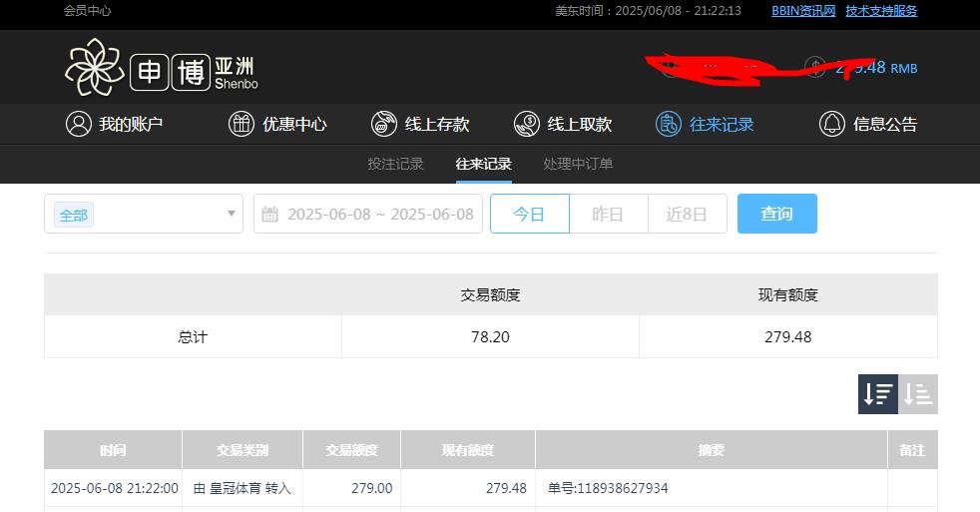Click 现有额度 column header in records table
980x512 pixels.
pyautogui.click(x=468, y=450)
